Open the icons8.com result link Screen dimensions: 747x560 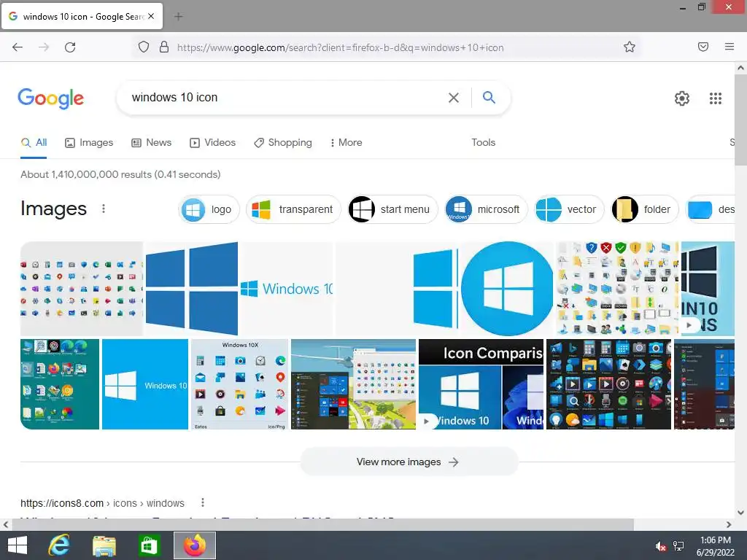click(x=102, y=503)
